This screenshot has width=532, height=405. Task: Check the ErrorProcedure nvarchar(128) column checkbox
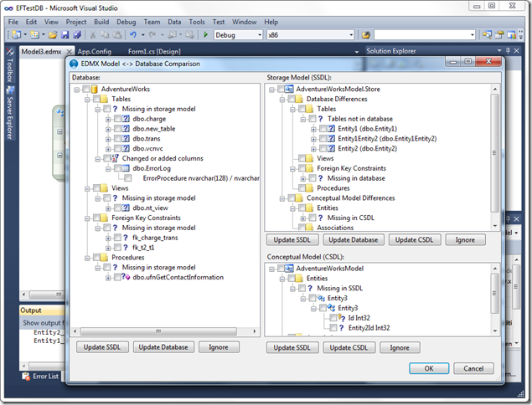128,178
